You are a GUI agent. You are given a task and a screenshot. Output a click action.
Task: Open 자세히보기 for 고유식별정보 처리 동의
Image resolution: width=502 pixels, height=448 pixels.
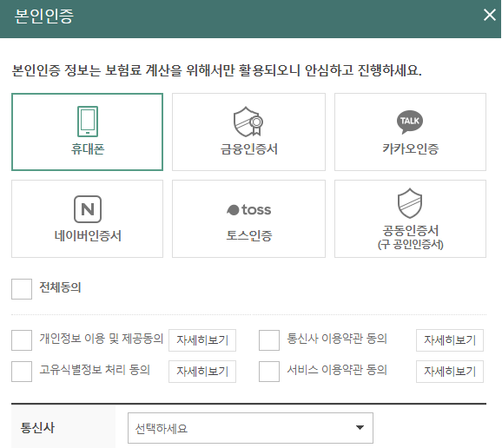click(x=202, y=372)
